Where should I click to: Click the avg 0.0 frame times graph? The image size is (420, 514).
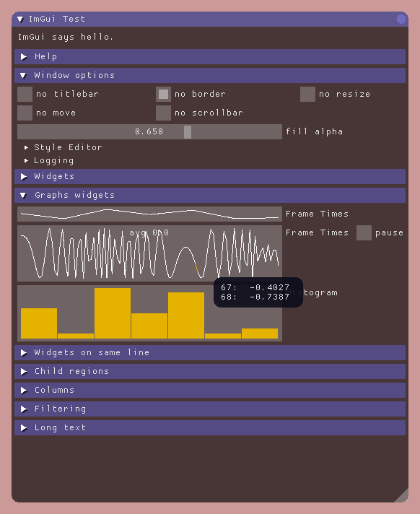pyautogui.click(x=149, y=253)
